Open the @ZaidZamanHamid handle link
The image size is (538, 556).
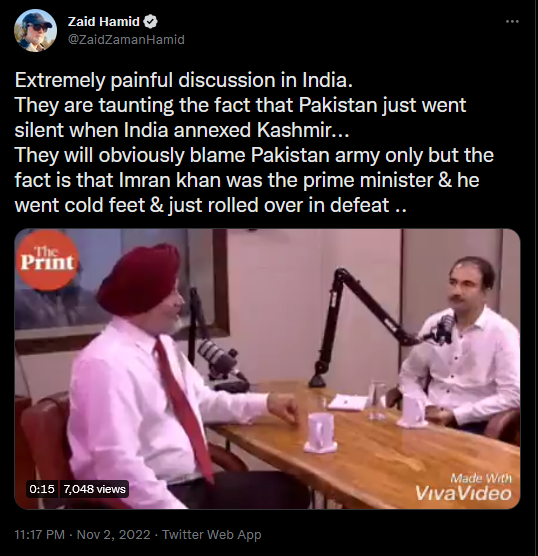pos(126,39)
